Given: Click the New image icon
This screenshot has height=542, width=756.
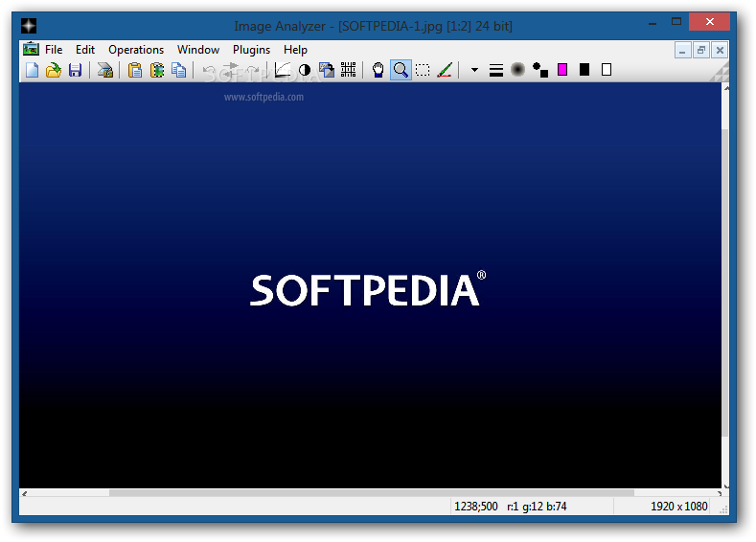Looking at the screenshot, I should click(x=32, y=70).
